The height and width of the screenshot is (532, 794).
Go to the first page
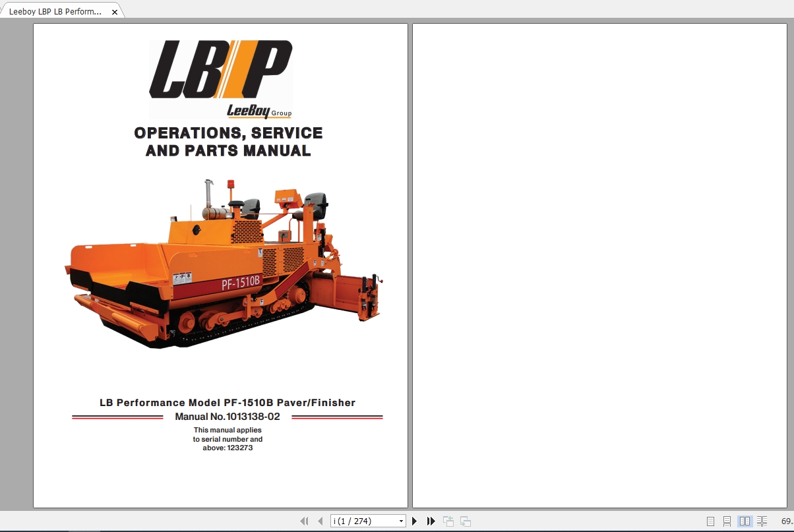point(304,521)
